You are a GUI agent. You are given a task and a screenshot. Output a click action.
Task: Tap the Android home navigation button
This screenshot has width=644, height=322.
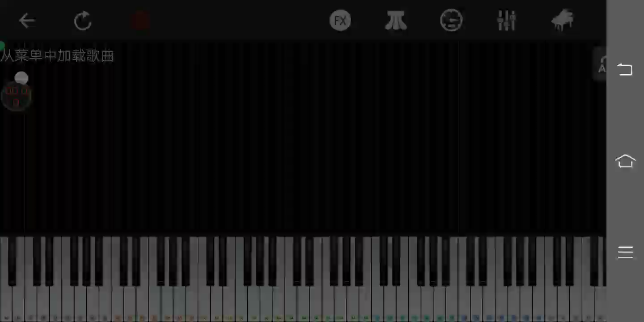click(625, 161)
